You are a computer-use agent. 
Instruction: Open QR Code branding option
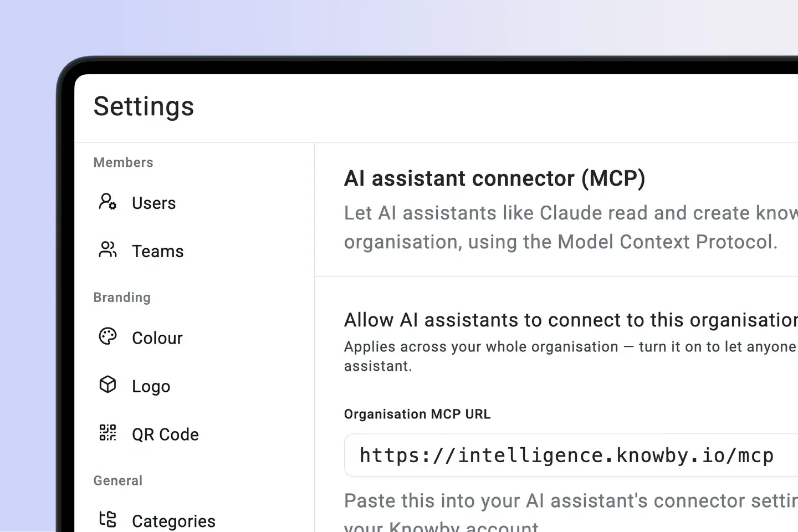pyautogui.click(x=165, y=434)
